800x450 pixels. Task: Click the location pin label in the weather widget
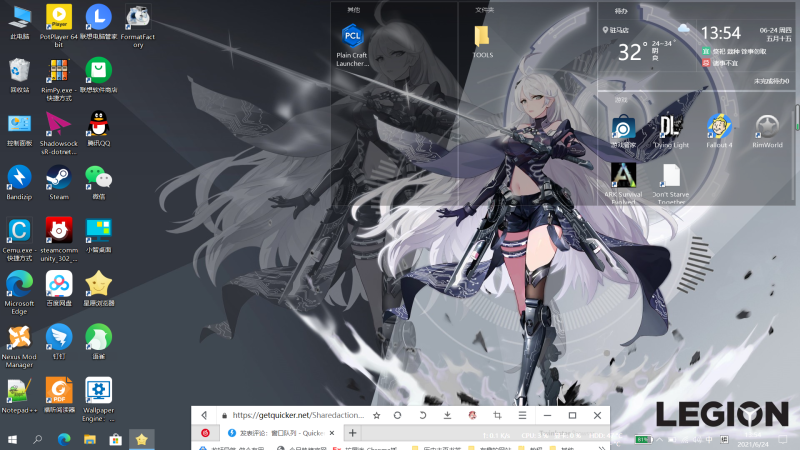615,30
